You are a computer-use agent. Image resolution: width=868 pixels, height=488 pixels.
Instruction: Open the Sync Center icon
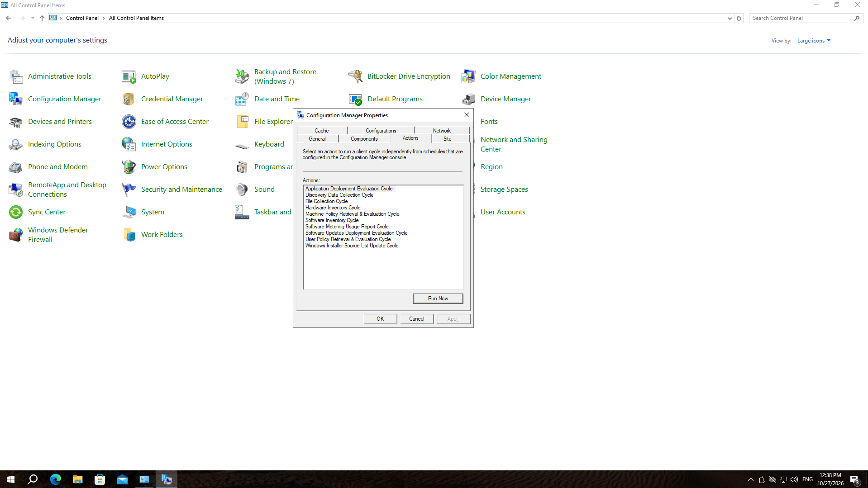click(x=16, y=212)
